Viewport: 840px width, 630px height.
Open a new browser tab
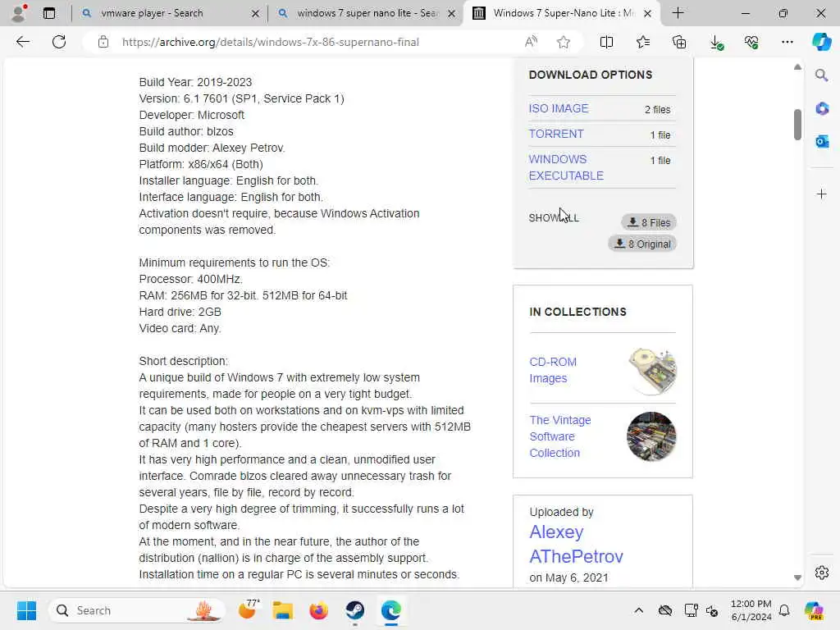[678, 13]
